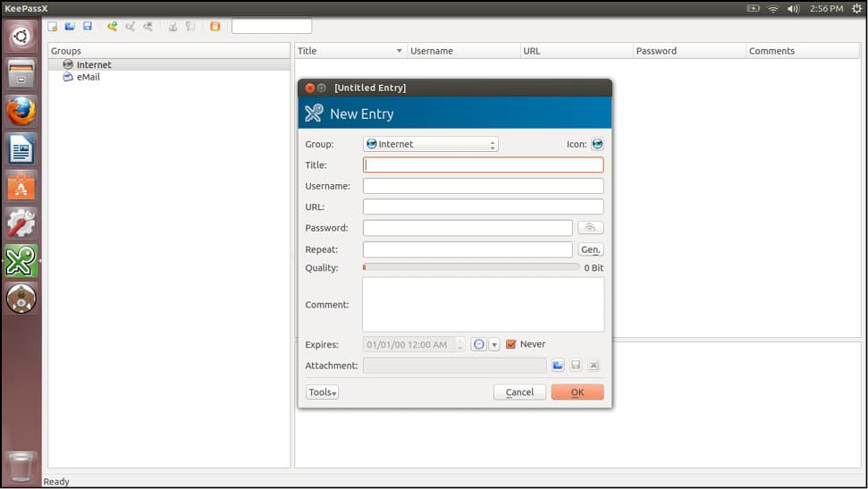Click the calendar clock icon beside Expires
868x489 pixels.
click(x=478, y=344)
